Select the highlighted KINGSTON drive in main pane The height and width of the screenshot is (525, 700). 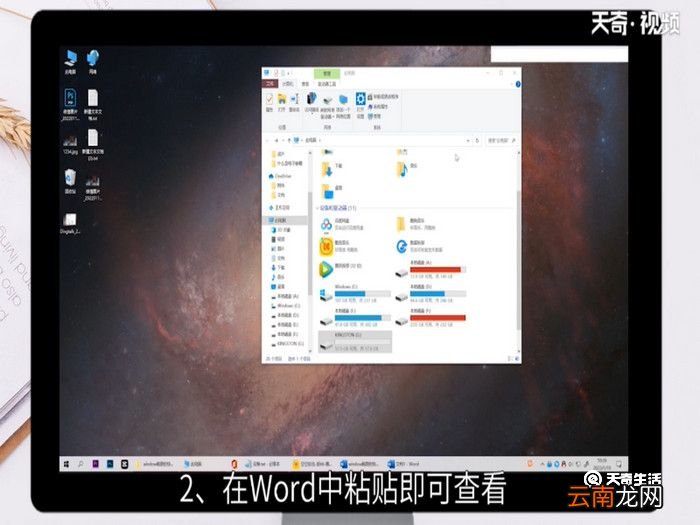tap(355, 342)
